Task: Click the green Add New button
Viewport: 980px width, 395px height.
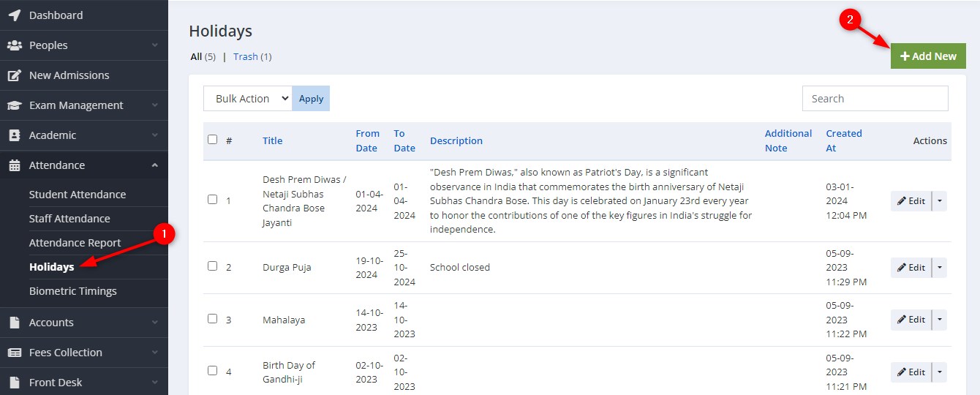Action: 928,56
